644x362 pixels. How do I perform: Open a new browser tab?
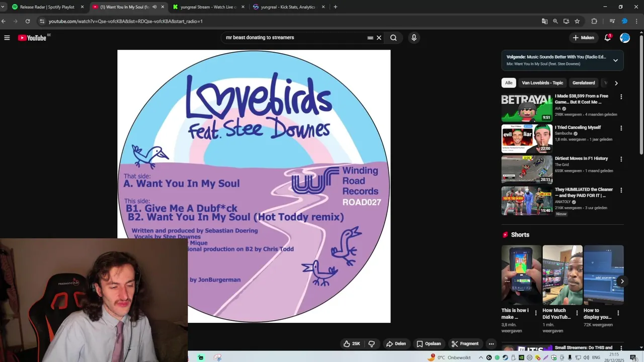335,7
